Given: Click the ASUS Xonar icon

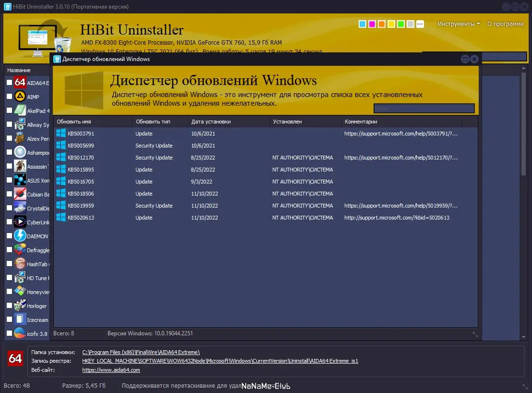Looking at the screenshot, I should pyautogui.click(x=20, y=180).
